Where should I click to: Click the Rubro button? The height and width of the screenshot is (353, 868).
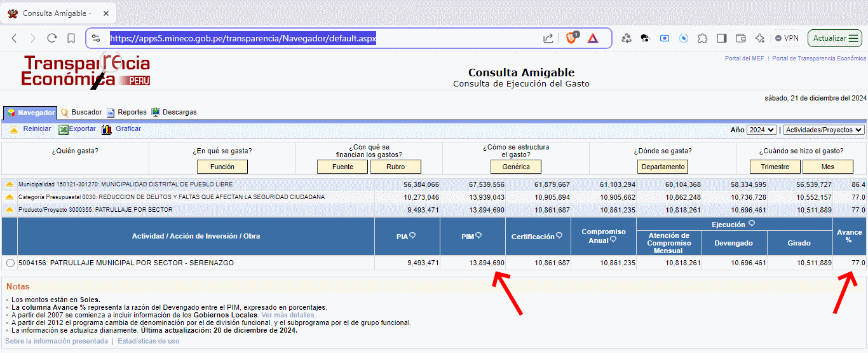(395, 167)
